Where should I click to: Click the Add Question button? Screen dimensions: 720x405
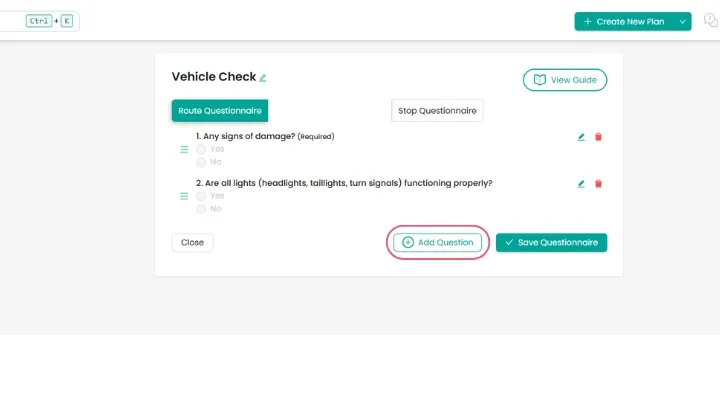pyautogui.click(x=438, y=242)
